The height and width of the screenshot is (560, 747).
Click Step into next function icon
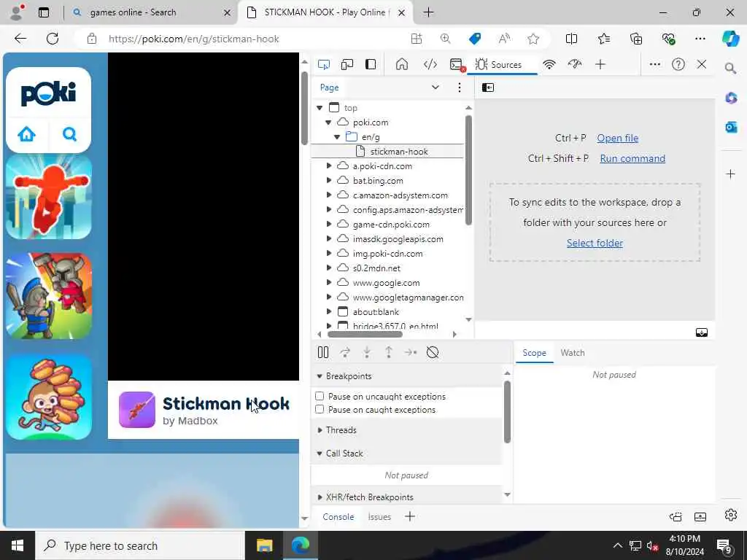pyautogui.click(x=367, y=352)
